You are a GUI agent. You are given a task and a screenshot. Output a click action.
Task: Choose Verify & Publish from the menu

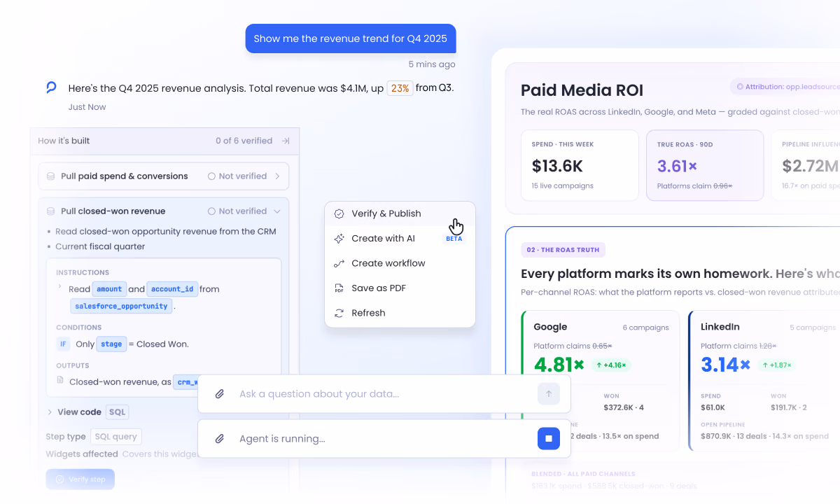click(400, 213)
